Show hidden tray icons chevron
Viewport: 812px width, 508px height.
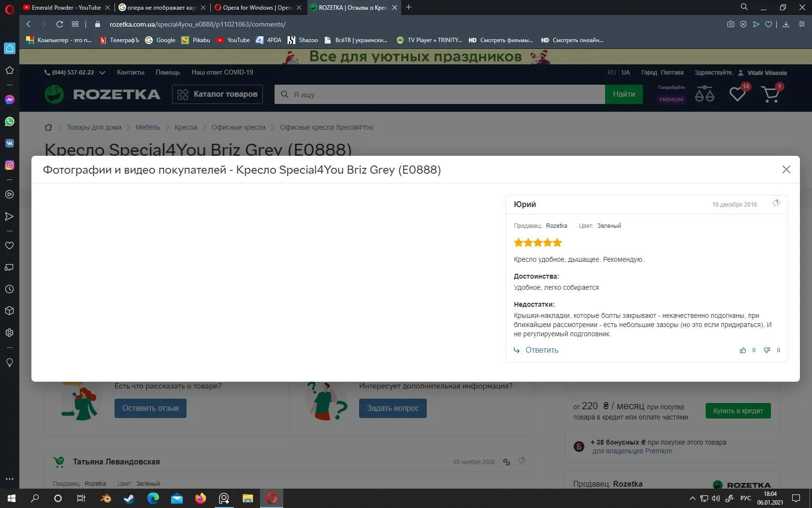click(692, 498)
